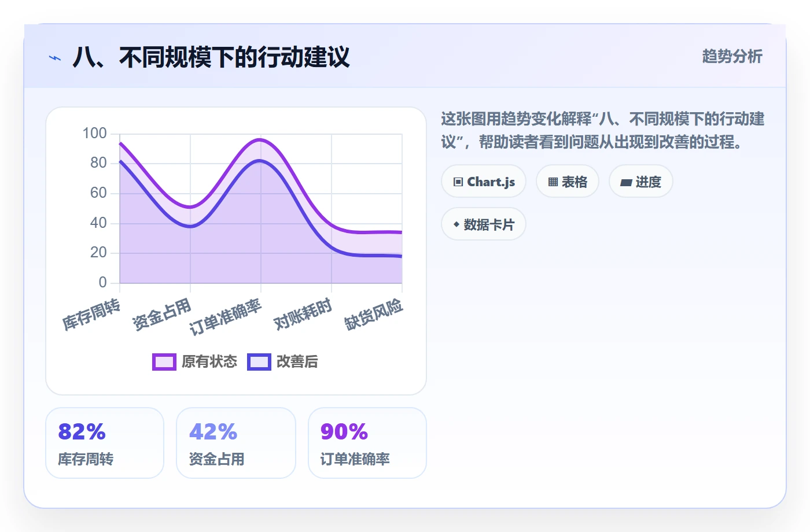This screenshot has height=532, width=810.
Task: Click the 缺货风险 x-axis label
Action: [374, 315]
